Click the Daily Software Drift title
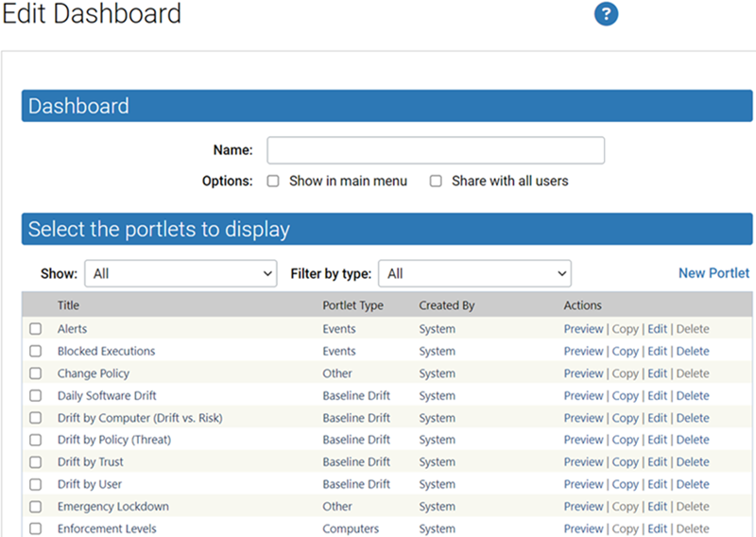Screen dimensions: 756x537 coord(107,395)
